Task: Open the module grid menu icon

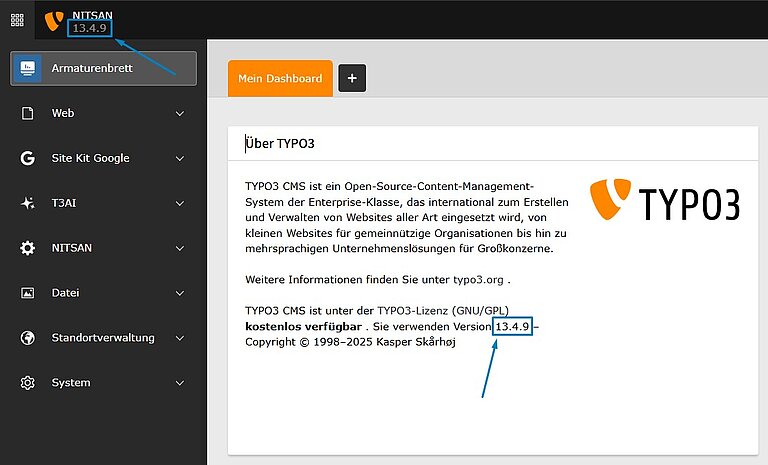Action: 17,20
